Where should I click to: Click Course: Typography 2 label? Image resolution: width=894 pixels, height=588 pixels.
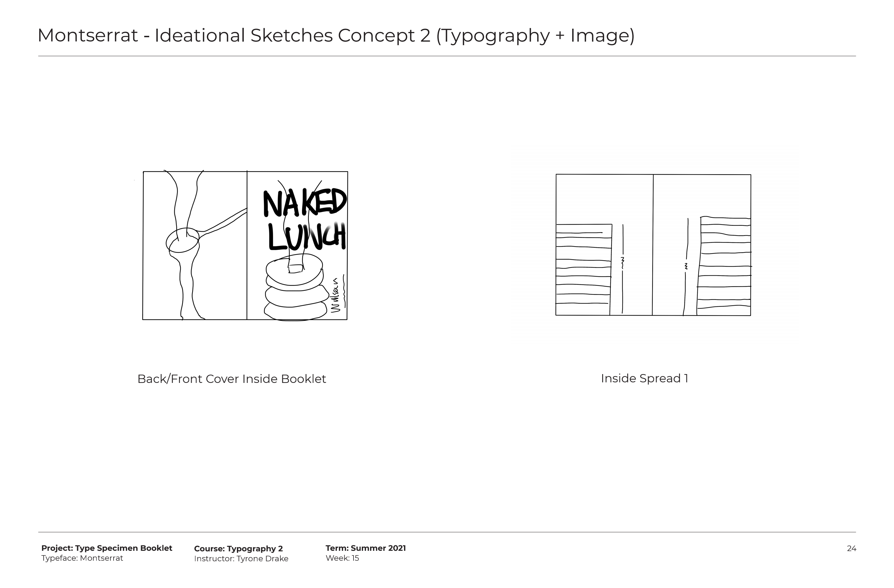click(238, 549)
